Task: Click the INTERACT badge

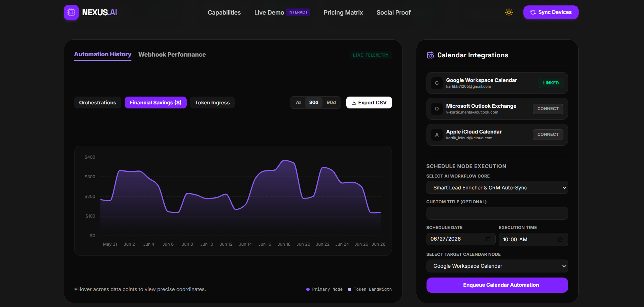Action: pos(298,12)
